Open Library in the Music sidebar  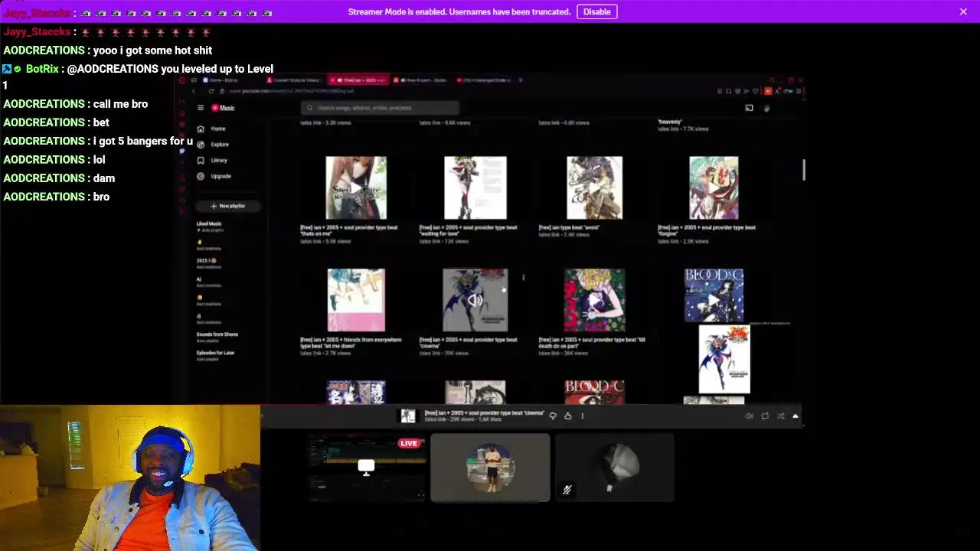point(212,160)
